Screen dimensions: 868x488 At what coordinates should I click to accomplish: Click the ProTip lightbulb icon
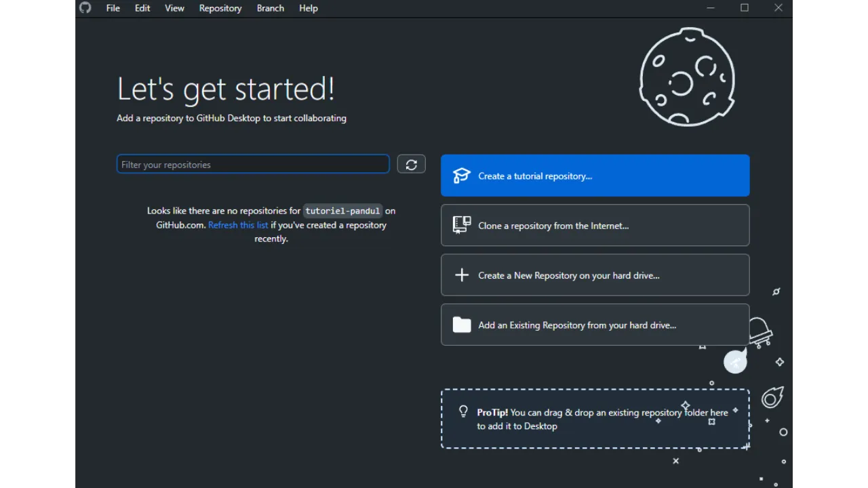coord(464,411)
